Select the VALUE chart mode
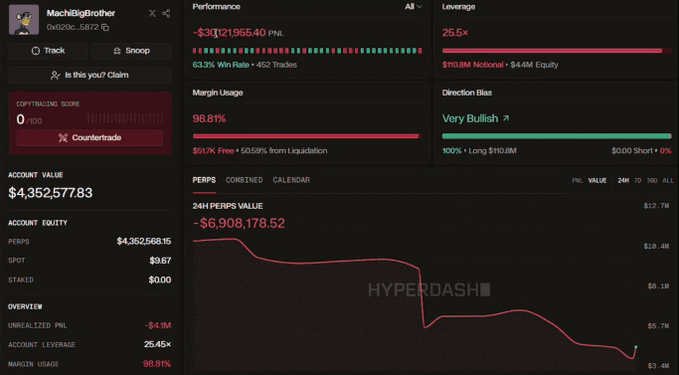 (597, 181)
